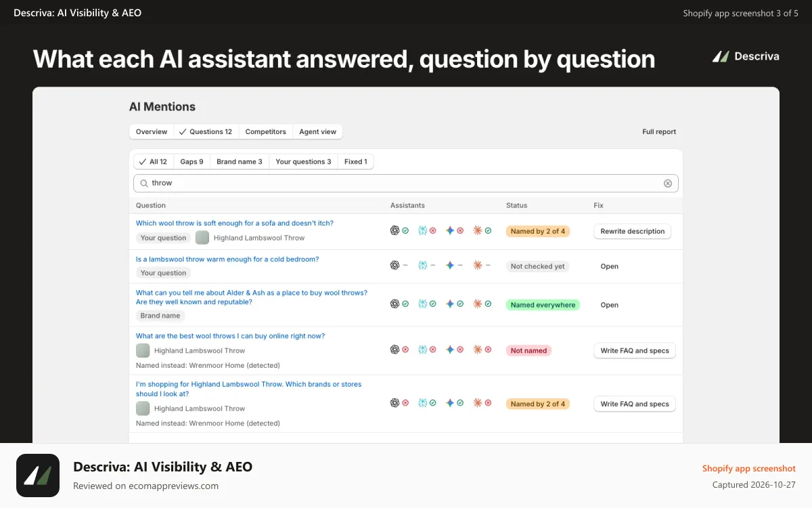
Task: Click Claude icon in 'best wool throws' row
Action: (478, 350)
